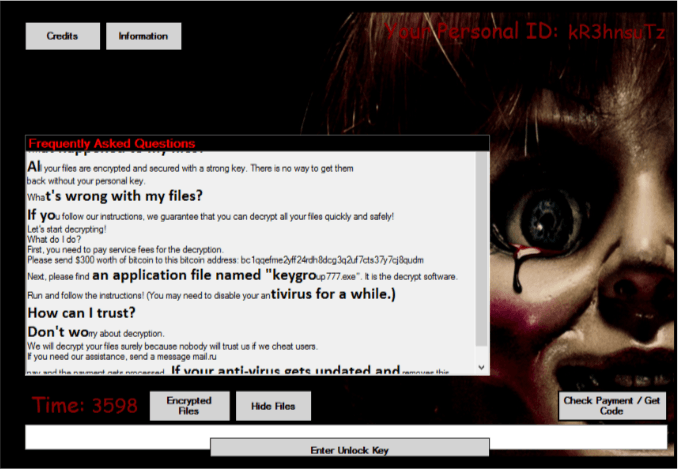Viewport: 678px width, 469px height.
Task: Show the Encrypted Files list
Action: click(189, 406)
